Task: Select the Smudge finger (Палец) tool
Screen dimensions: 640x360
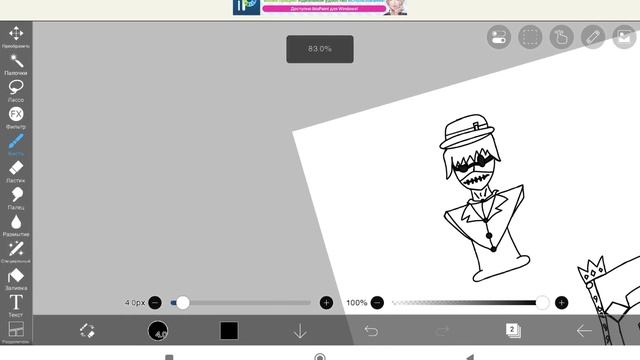Action: [16, 199]
